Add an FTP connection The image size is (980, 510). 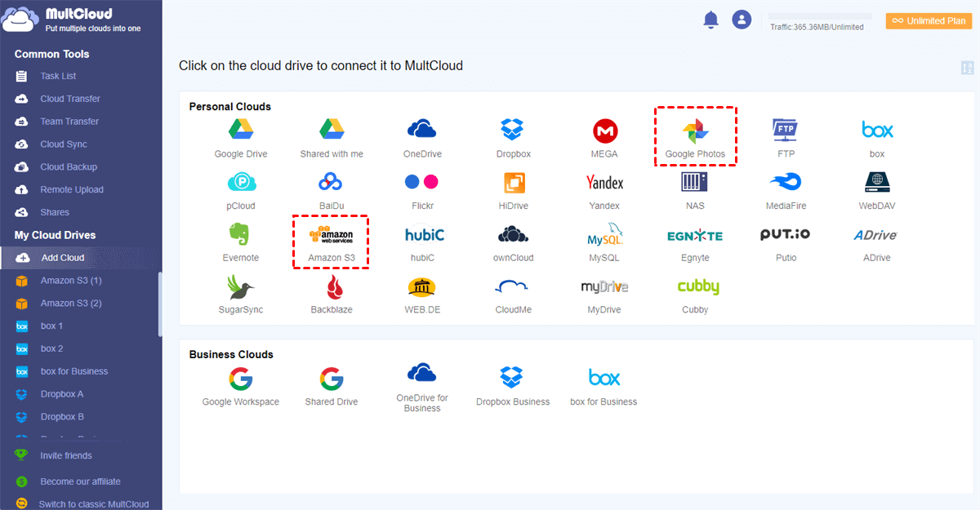pyautogui.click(x=786, y=137)
